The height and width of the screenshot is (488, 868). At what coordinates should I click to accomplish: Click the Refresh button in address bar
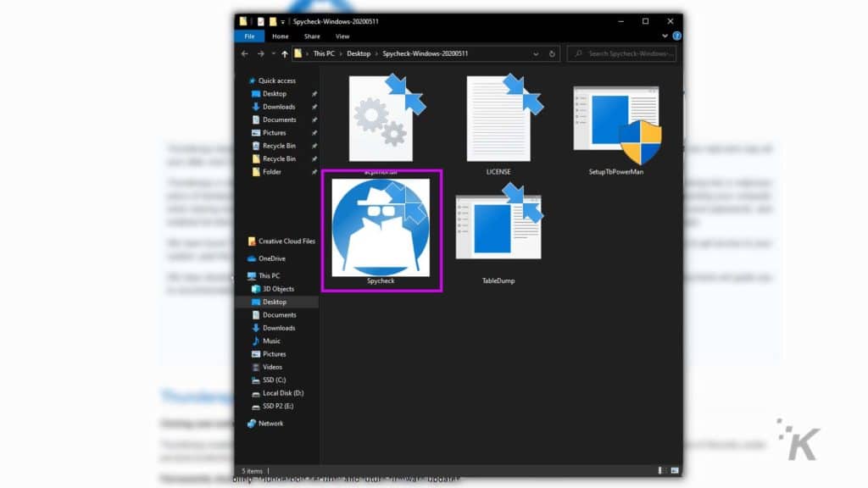[x=553, y=53]
